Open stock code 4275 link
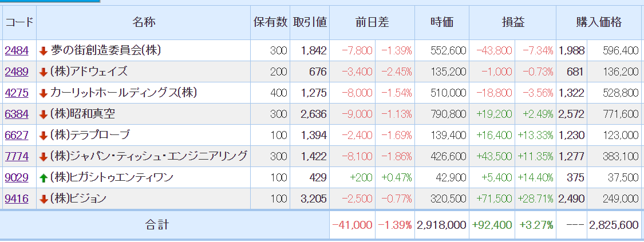 pos(17,93)
